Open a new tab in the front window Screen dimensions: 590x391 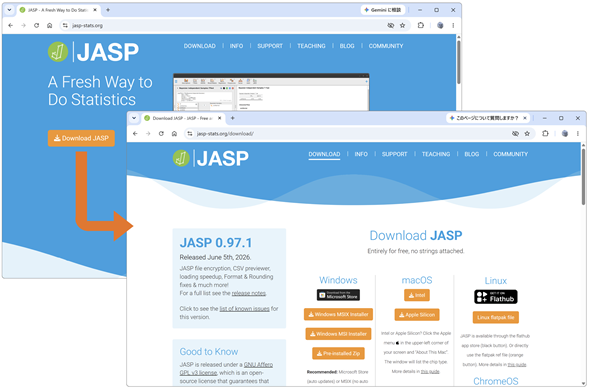click(x=233, y=118)
